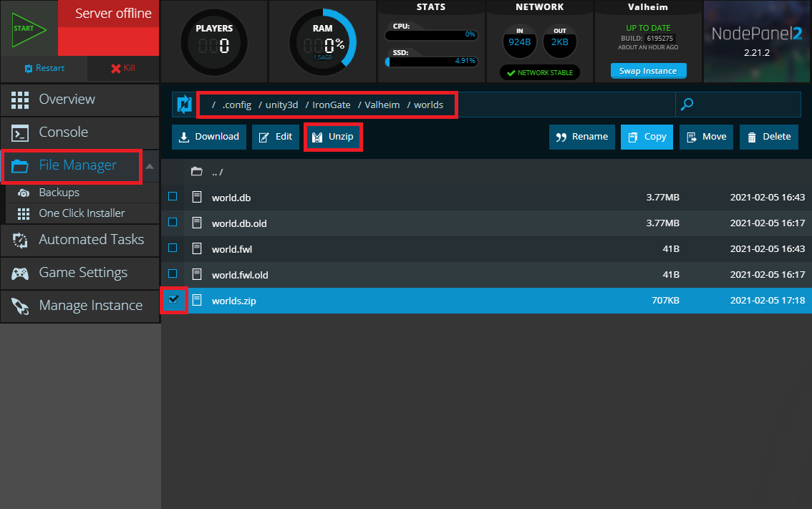
Task: Select the world.db file name
Action: 231,198
